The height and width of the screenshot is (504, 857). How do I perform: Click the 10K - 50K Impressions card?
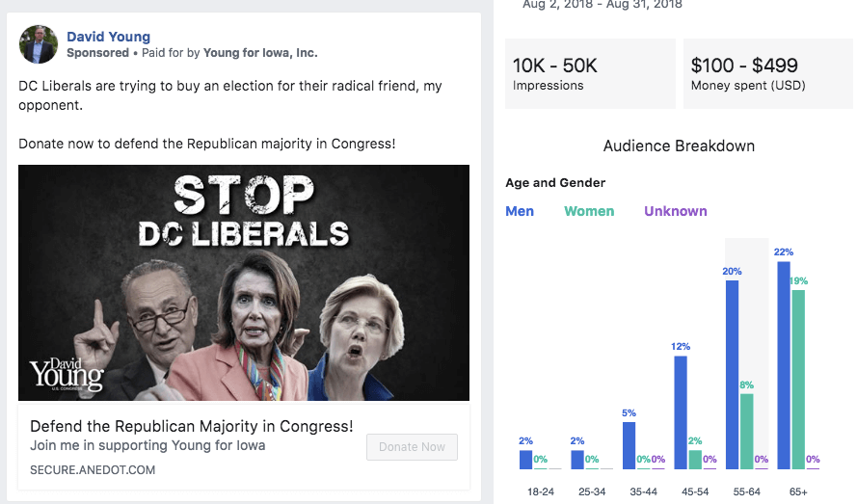pyautogui.click(x=590, y=74)
